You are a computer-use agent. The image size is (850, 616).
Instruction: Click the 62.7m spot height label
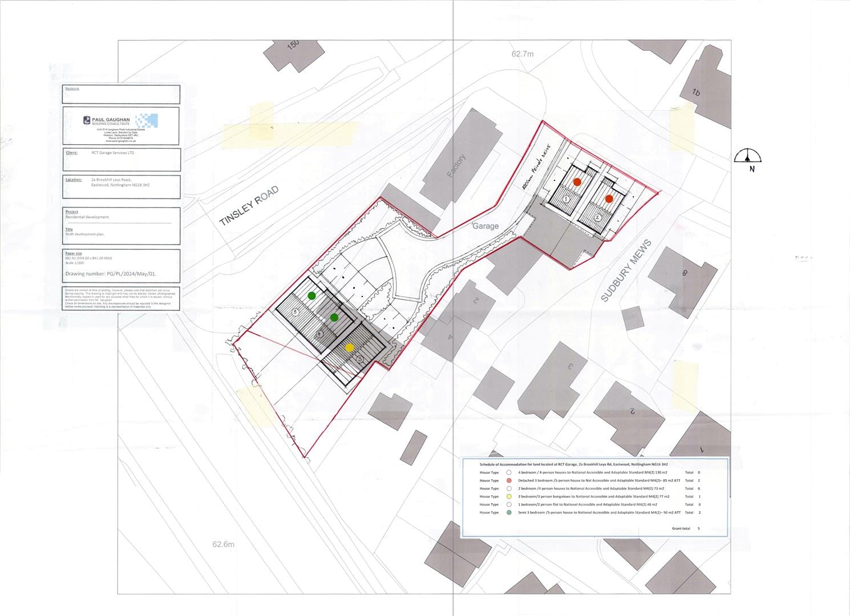coord(523,54)
